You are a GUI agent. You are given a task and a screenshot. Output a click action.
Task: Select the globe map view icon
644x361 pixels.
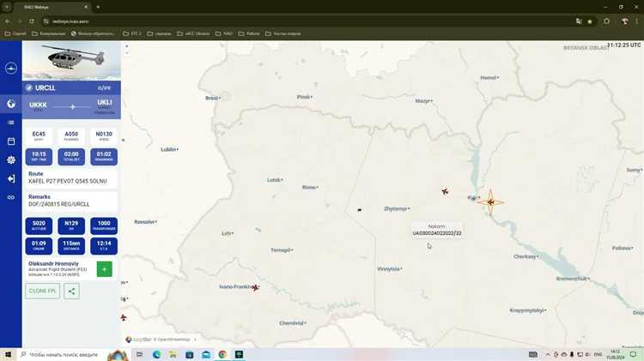[x=11, y=104]
